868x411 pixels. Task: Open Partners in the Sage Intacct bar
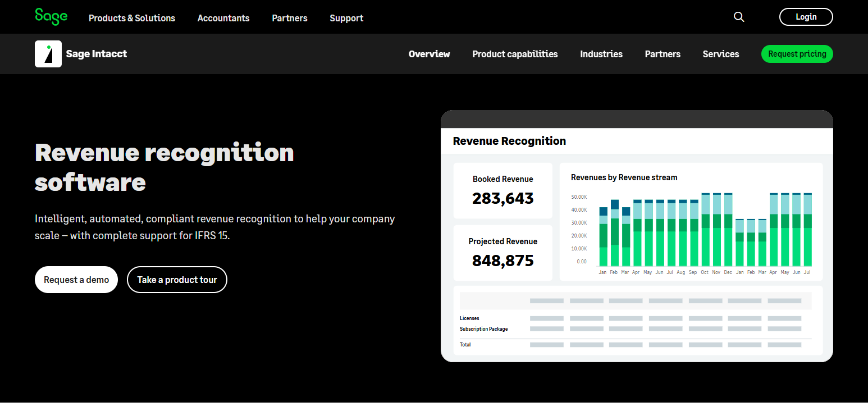663,54
